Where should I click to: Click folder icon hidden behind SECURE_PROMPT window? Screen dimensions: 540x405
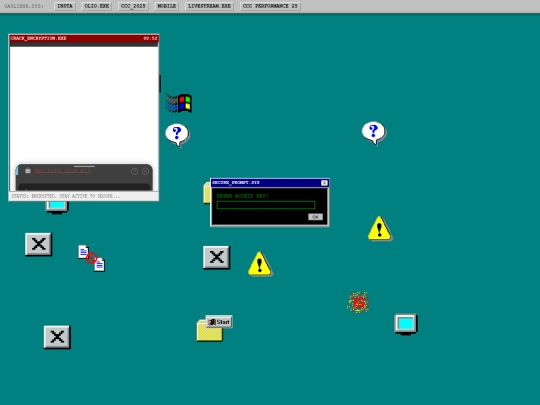pos(207,193)
